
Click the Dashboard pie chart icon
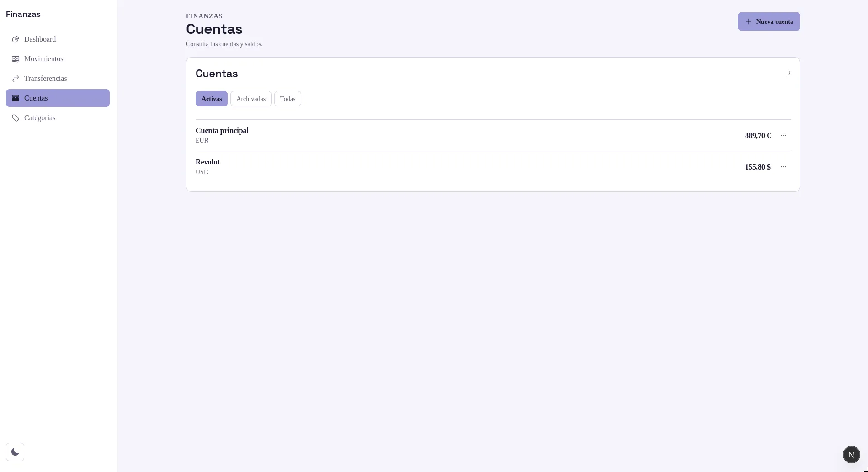pyautogui.click(x=16, y=39)
